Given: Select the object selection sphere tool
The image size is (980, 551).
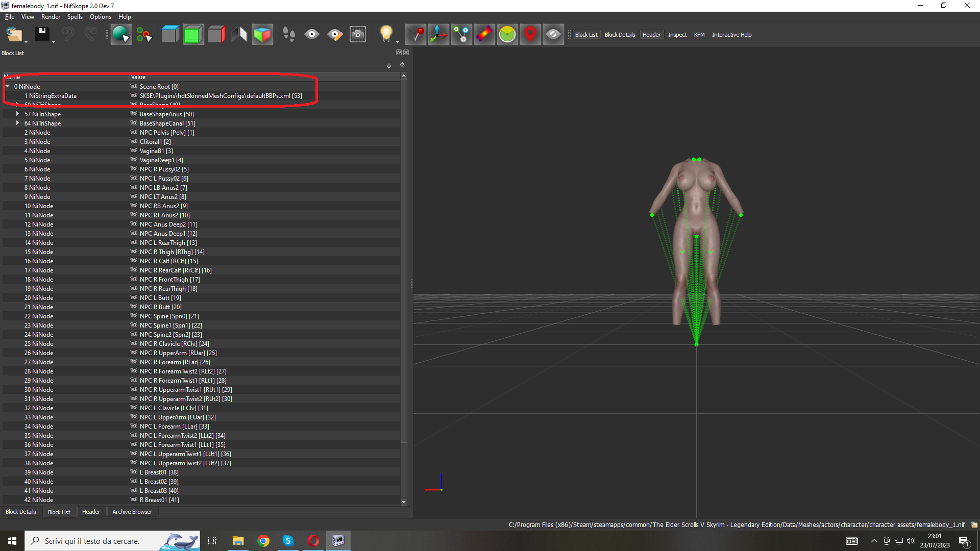Looking at the screenshot, I should pyautogui.click(x=121, y=35).
